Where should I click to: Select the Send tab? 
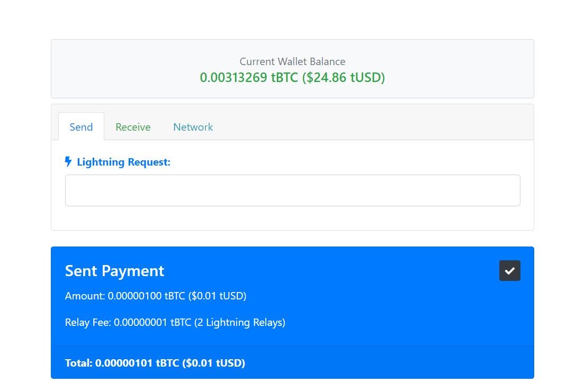[81, 127]
